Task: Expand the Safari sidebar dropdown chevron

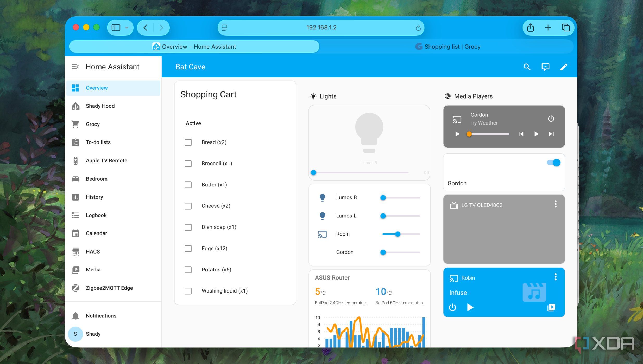Action: click(127, 27)
